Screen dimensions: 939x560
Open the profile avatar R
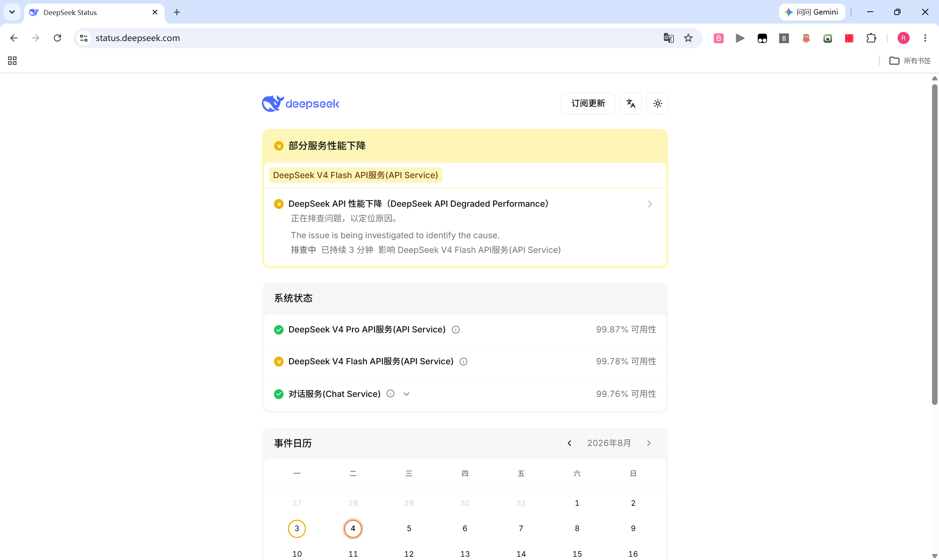[x=903, y=38]
